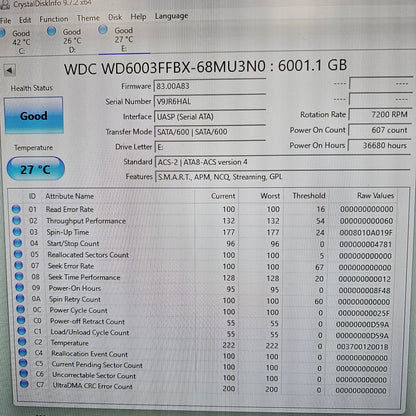This screenshot has width=416, height=416.
Task: Click the Transfer Mode field
Action: coord(209,132)
